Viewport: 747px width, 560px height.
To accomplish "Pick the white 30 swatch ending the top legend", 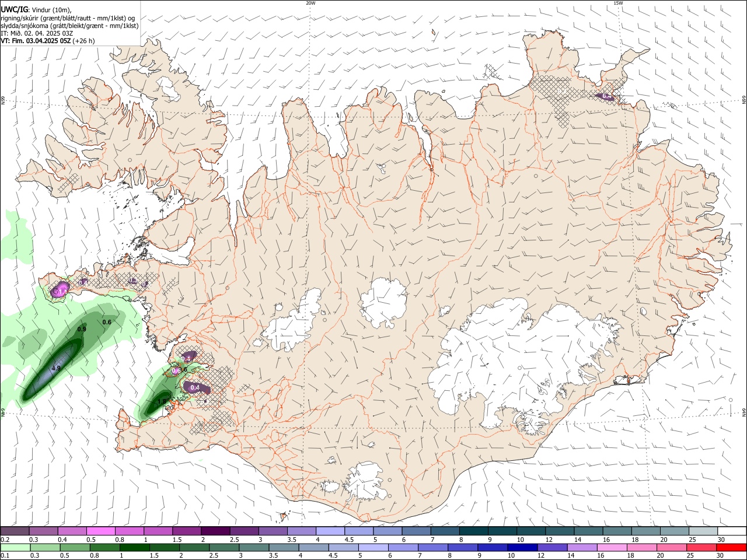I will (732, 531).
